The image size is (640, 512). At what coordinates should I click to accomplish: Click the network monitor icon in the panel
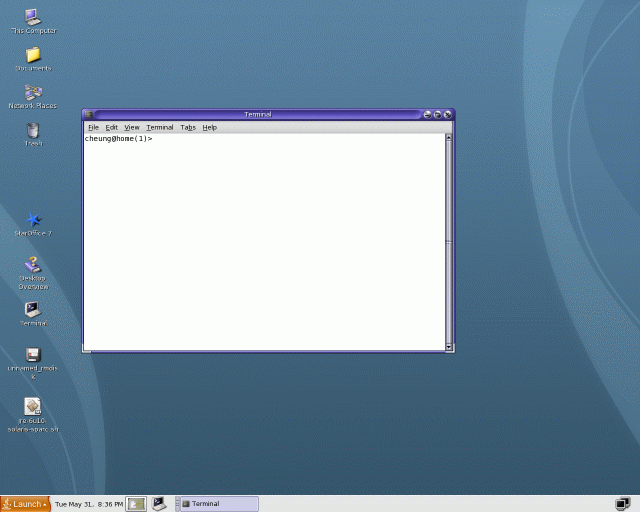pos(622,504)
